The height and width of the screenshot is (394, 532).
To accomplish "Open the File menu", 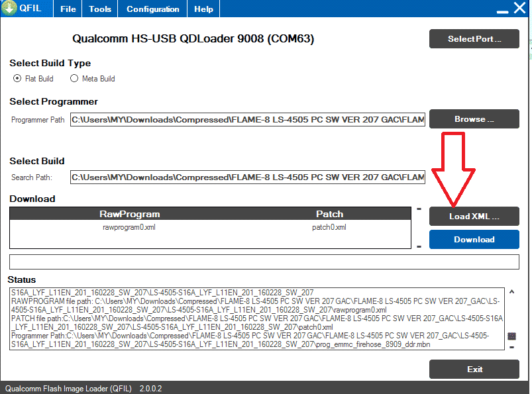I will [x=68, y=9].
